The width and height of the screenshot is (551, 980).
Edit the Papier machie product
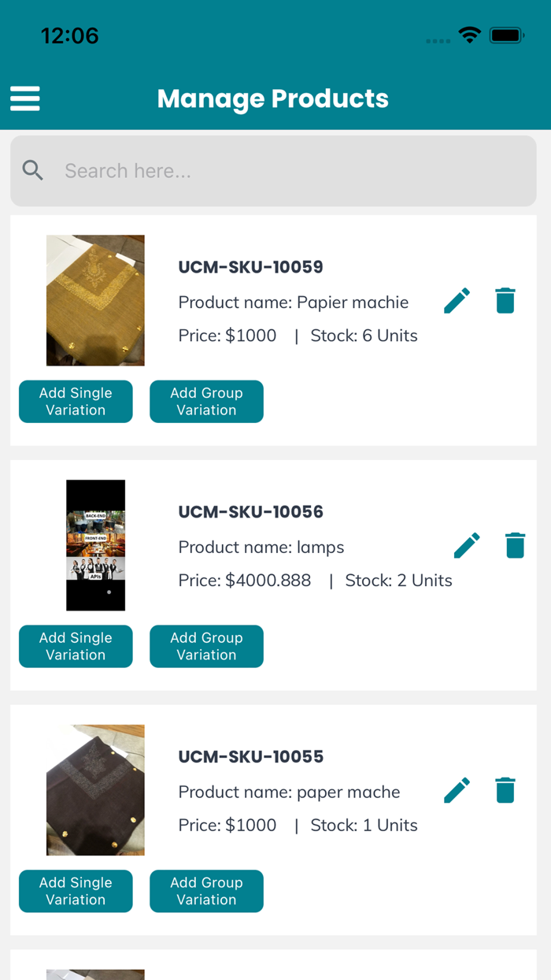pos(457,300)
